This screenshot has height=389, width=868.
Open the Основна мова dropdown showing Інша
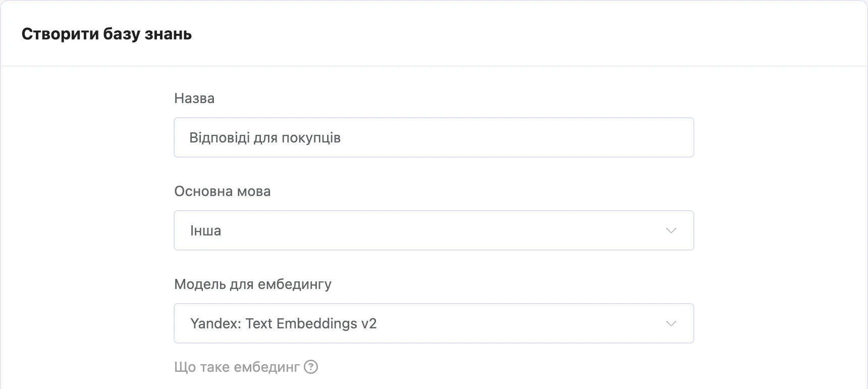[434, 230]
